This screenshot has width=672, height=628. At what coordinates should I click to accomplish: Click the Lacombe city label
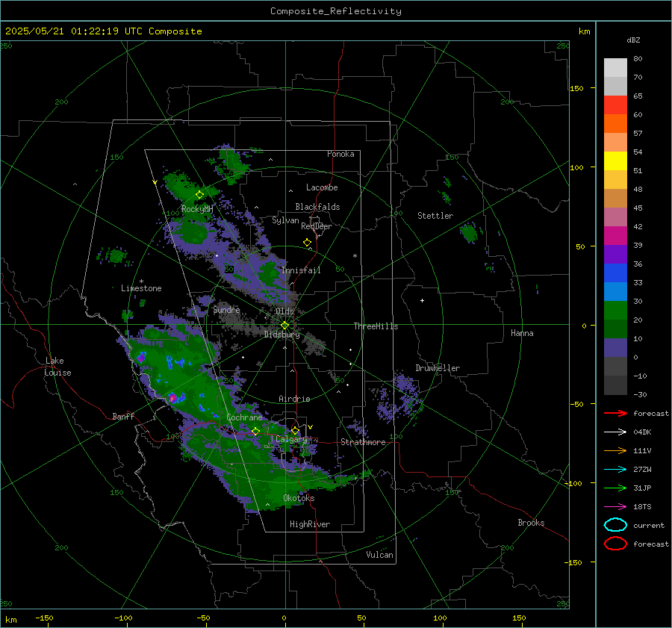tap(322, 187)
